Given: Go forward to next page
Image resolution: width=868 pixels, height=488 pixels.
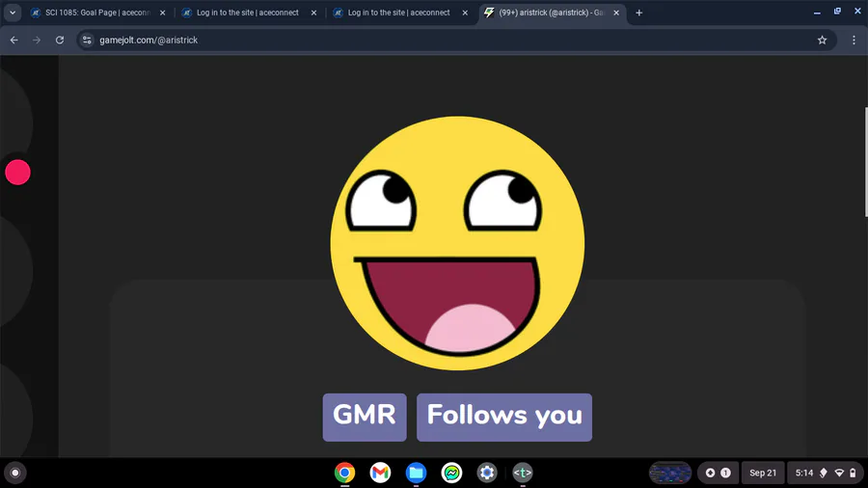Looking at the screenshot, I should (37, 40).
